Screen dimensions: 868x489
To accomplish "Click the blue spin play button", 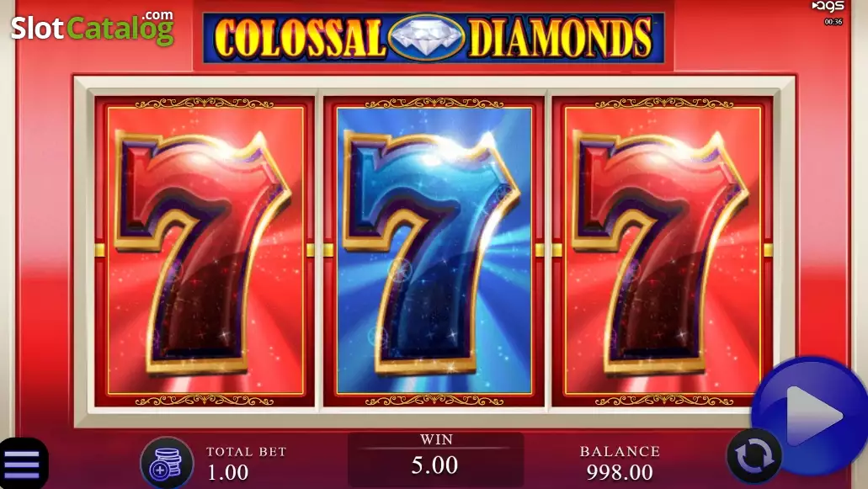I will click(x=809, y=416).
